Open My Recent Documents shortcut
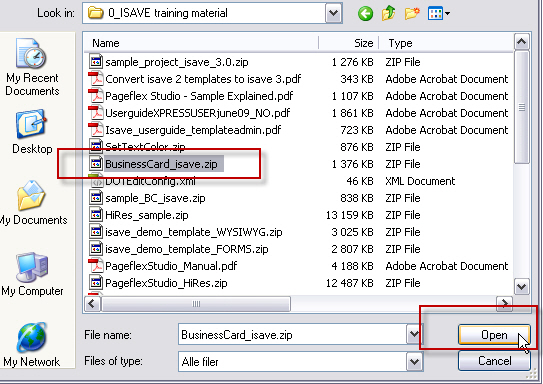This screenshot has height=384, width=543. point(32,68)
